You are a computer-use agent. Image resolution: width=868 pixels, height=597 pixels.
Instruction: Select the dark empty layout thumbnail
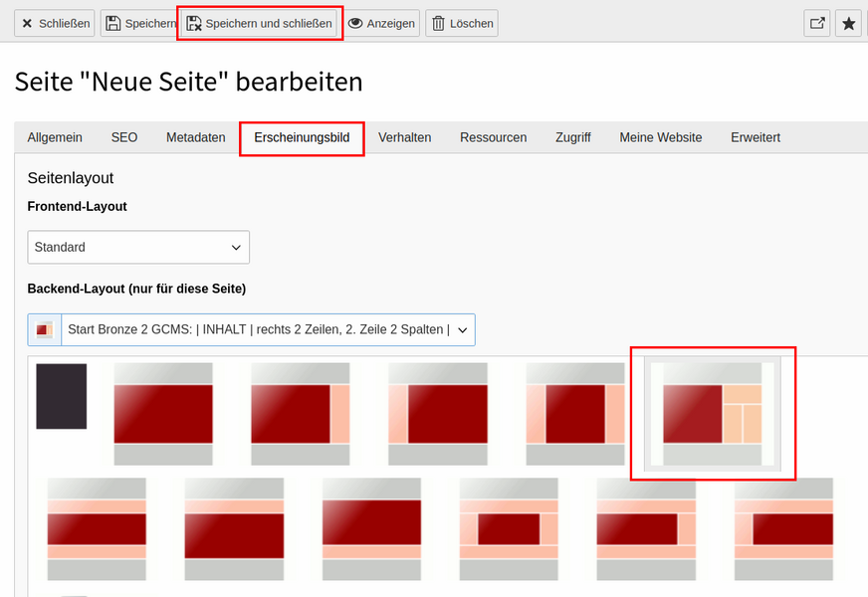[62, 396]
